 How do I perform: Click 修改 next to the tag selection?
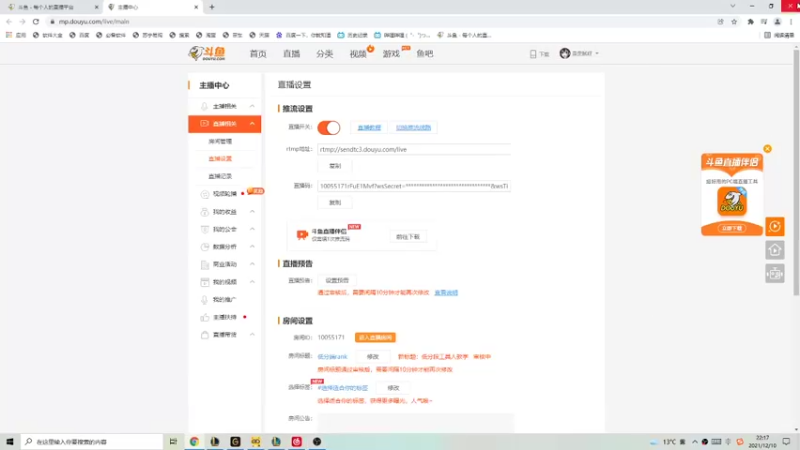(x=393, y=388)
